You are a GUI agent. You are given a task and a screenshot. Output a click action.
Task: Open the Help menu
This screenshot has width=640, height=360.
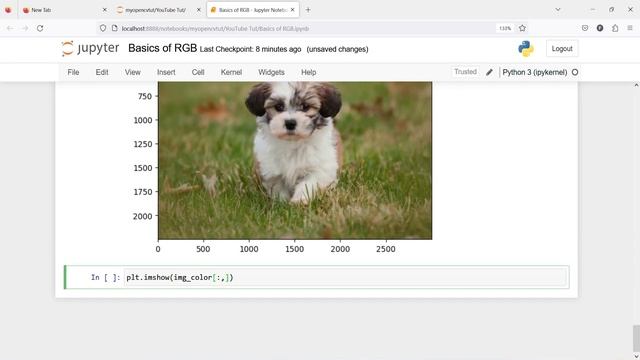(x=309, y=72)
